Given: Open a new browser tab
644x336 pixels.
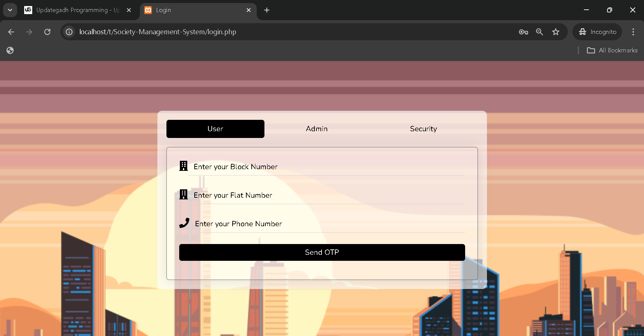Looking at the screenshot, I should click(267, 10).
